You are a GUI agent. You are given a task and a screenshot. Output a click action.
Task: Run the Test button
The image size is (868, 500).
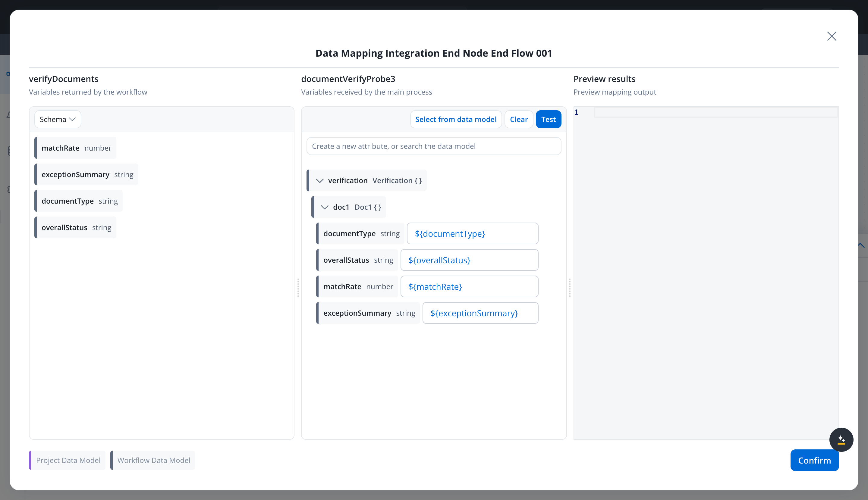tap(549, 119)
